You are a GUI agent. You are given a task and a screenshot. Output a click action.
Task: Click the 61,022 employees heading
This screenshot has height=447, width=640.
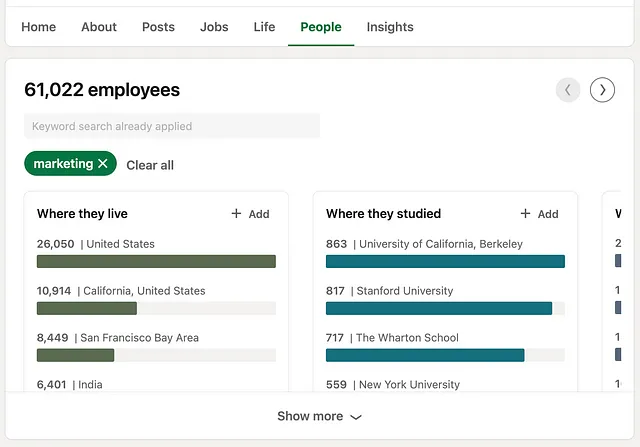pyautogui.click(x=102, y=90)
